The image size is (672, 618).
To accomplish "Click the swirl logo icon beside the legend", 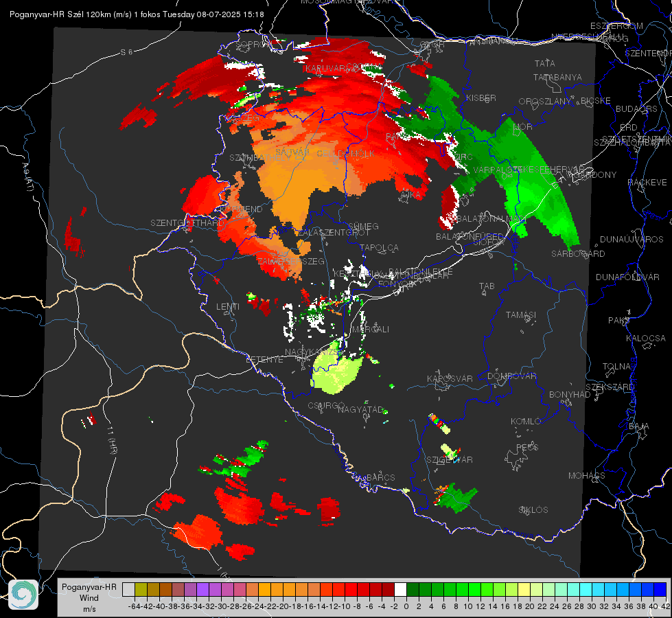I will tap(23, 595).
